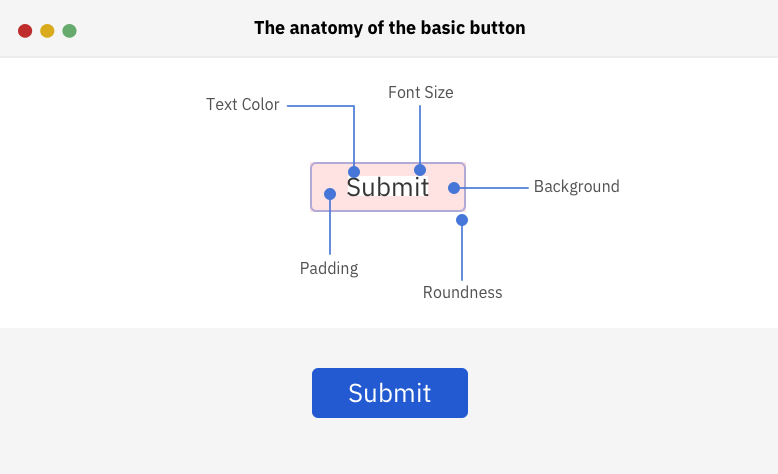Click the vertical connector line above Padding
This screenshot has width=778, height=474.
[330, 228]
